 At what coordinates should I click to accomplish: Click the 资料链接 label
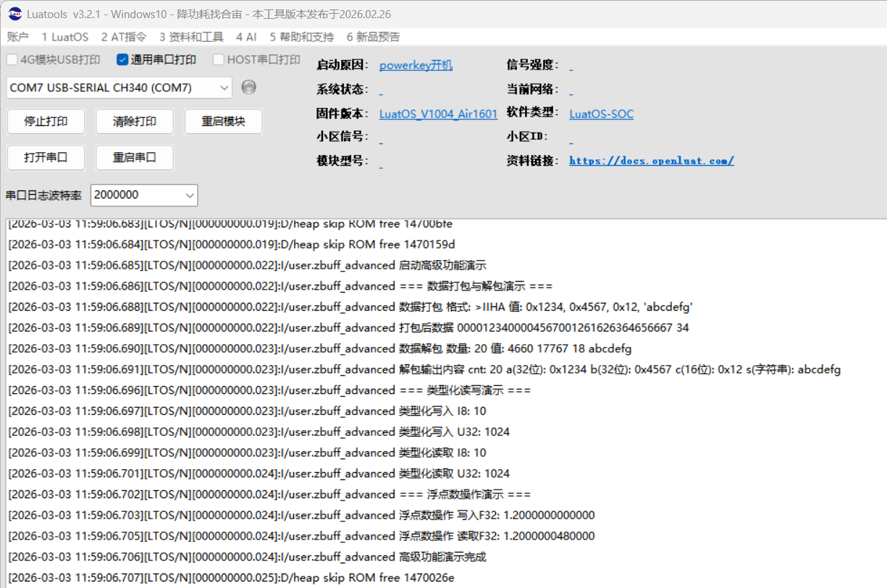533,161
